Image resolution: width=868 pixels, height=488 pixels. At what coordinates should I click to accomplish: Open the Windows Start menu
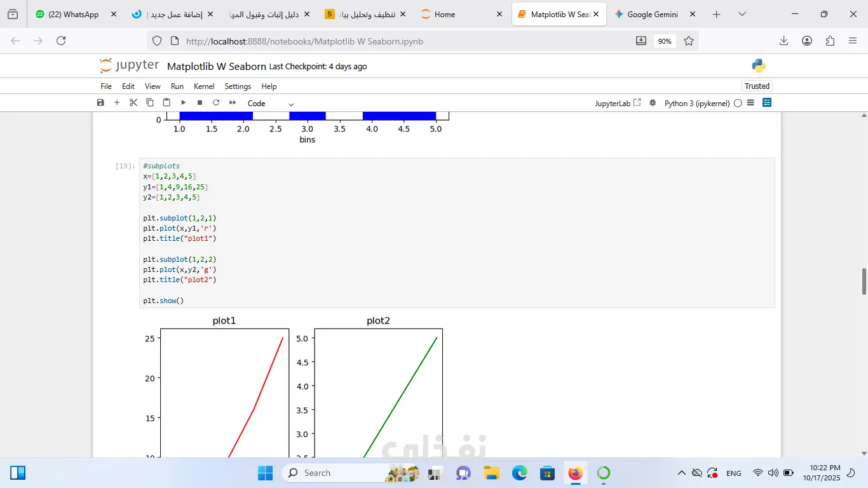point(265,473)
